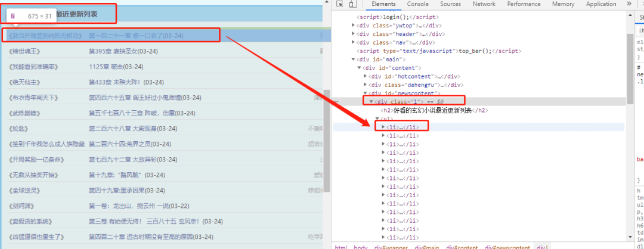Open novel 《卖假货的系统》
The image size is (644, 249).
[32, 221]
